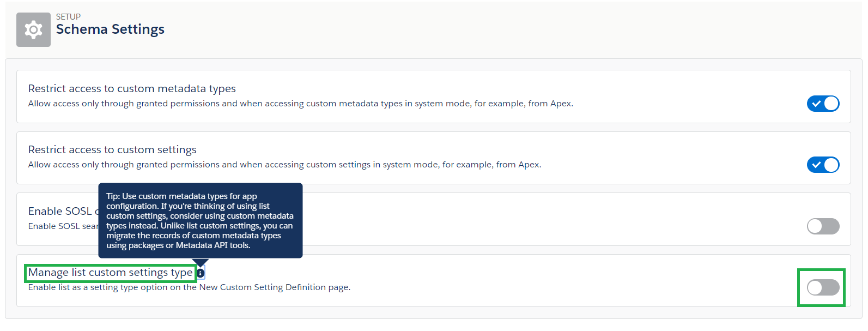Click the Enable SOSL heading text
This screenshot has width=868, height=331.
pos(63,211)
